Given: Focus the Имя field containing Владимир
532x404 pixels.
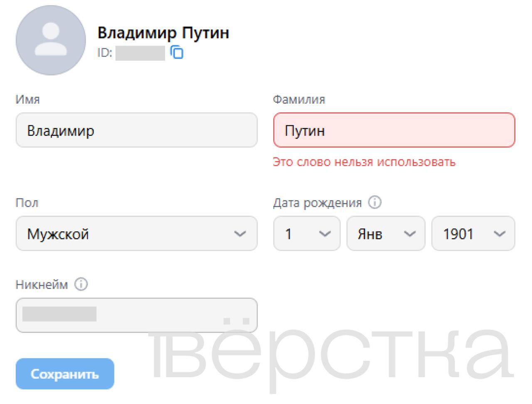Looking at the screenshot, I should click(x=136, y=130).
